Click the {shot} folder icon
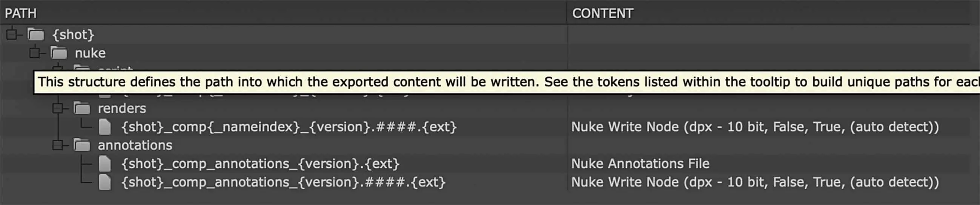The width and height of the screenshot is (980, 205). coord(36,35)
